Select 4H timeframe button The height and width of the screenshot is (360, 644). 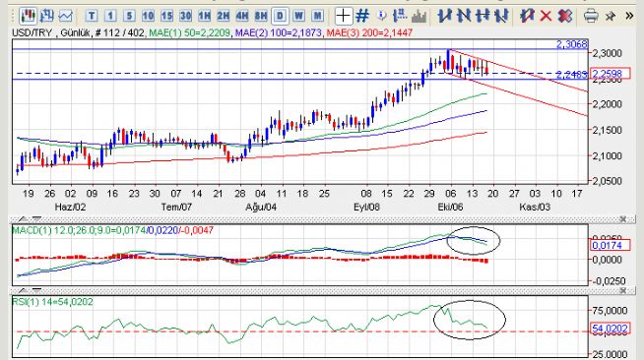(x=242, y=16)
